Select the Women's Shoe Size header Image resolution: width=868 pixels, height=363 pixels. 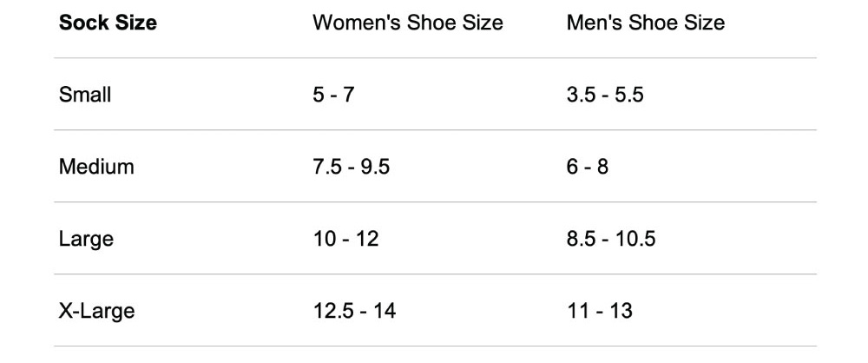pos(407,23)
